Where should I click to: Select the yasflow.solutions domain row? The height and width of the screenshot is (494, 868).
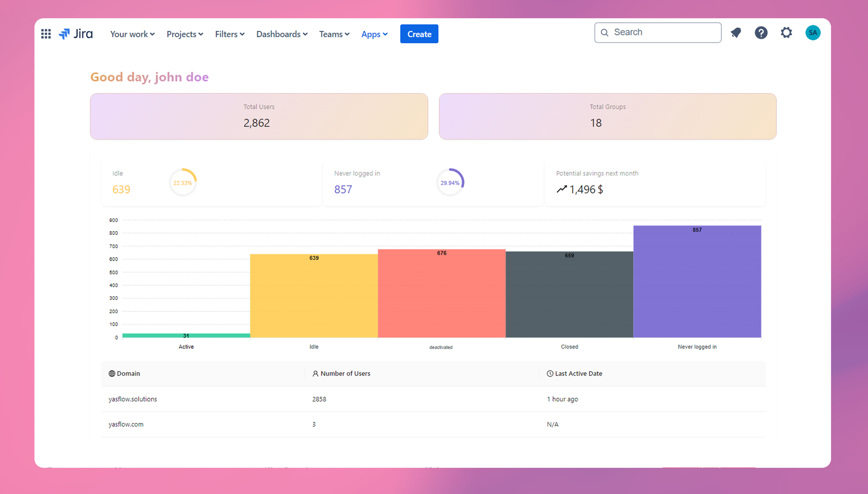tap(133, 399)
